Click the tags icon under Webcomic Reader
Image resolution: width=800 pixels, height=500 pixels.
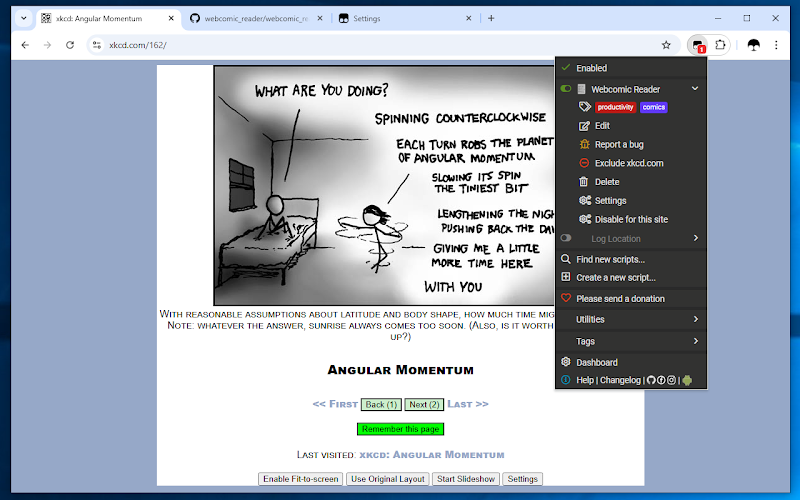[x=585, y=107]
